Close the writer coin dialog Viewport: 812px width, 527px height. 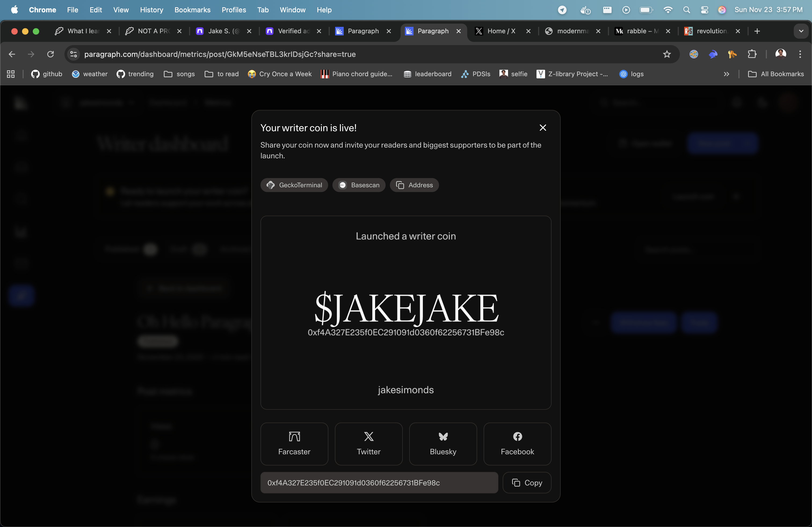(x=543, y=128)
